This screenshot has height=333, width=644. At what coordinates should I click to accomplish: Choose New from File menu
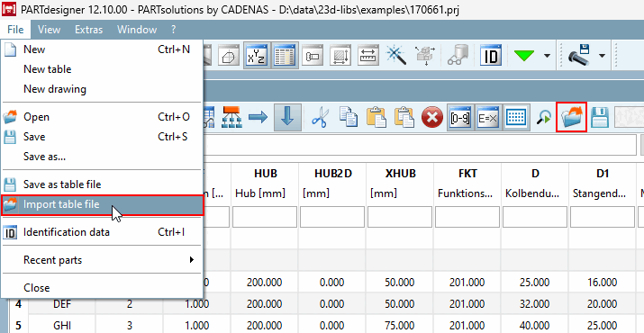click(102, 49)
